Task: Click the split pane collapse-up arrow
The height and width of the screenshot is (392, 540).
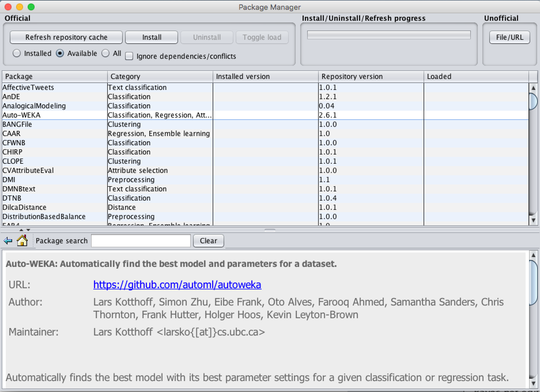Action: pos(21,230)
